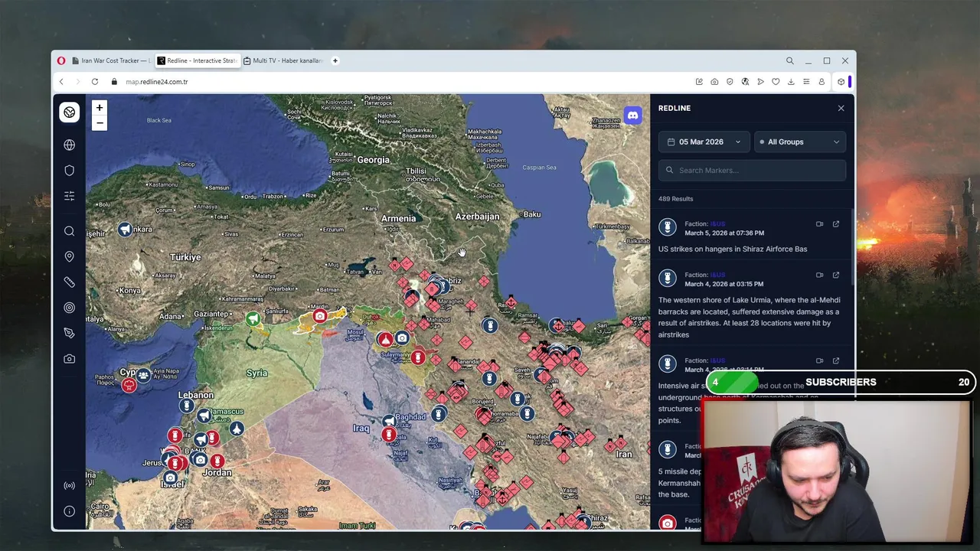Click the map.redline24.com.tr address bar
This screenshot has height=551, width=980.
click(157, 82)
